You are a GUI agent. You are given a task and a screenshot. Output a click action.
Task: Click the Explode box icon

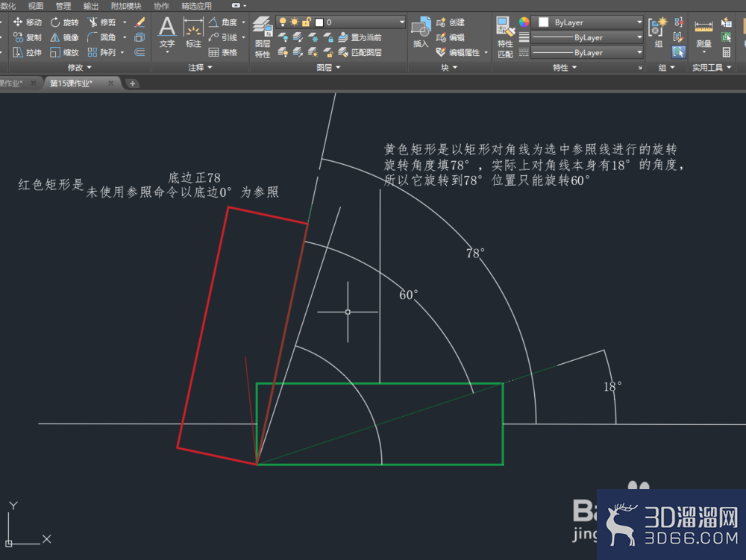tap(140, 37)
